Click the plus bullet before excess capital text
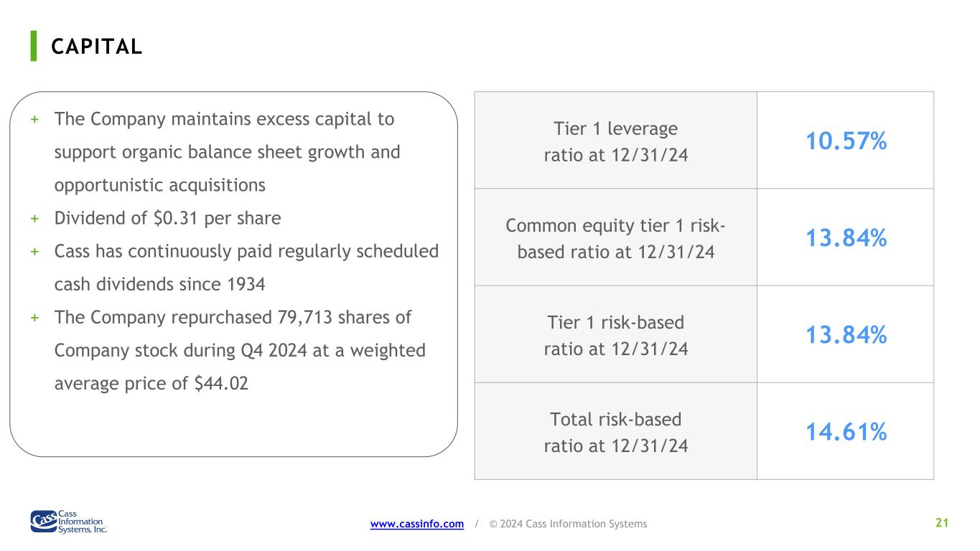980x551 pixels. [x=34, y=119]
